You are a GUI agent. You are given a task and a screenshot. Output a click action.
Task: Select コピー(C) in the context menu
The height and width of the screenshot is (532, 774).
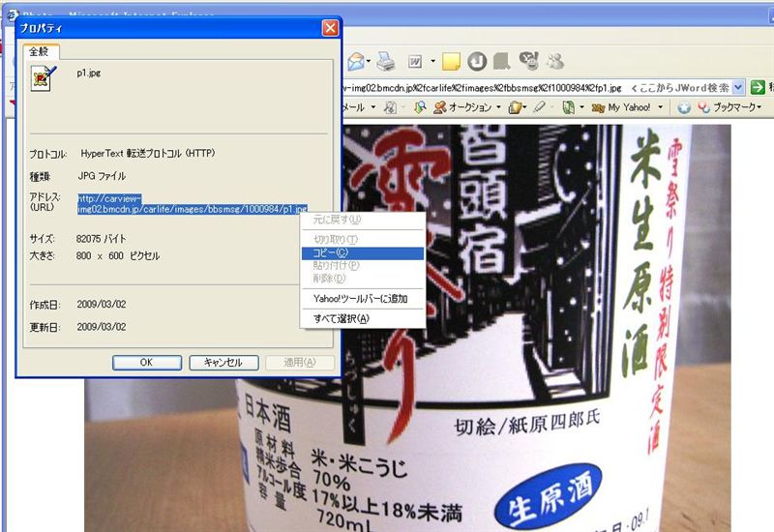(362, 252)
